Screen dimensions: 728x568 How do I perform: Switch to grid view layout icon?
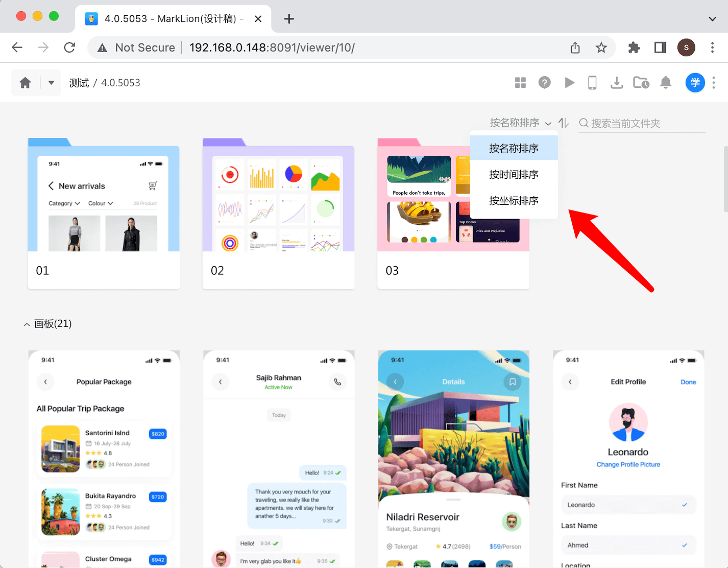[520, 83]
